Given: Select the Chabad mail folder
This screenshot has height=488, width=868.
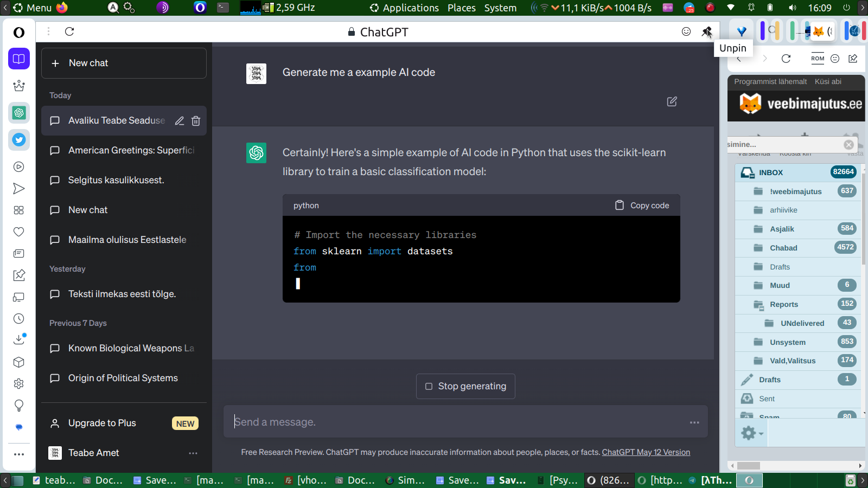Looking at the screenshot, I should point(798,248).
